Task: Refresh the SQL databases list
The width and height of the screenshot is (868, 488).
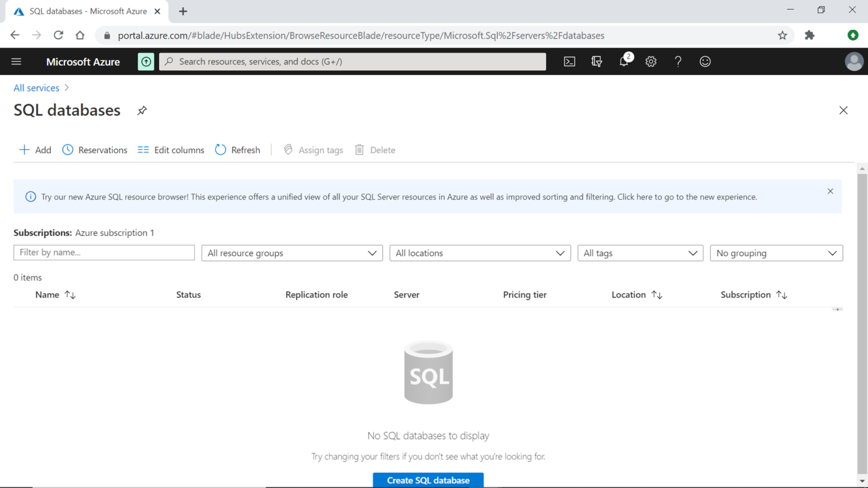Action: 237,150
